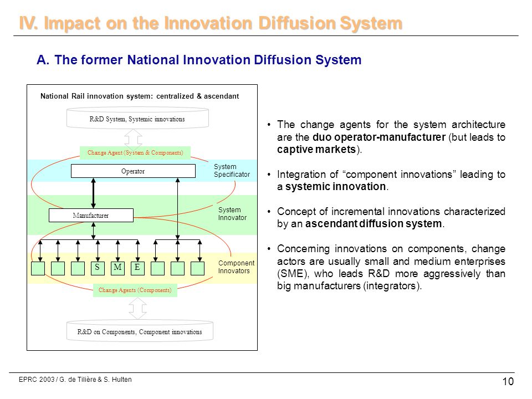Click the slide title 'IV. Impact on the Innovation Diffusion System'
532x399 pixels.
211,23
